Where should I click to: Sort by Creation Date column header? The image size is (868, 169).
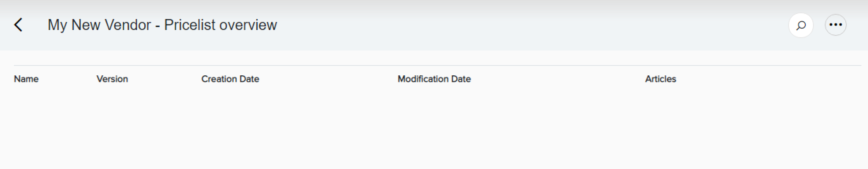pyautogui.click(x=230, y=79)
